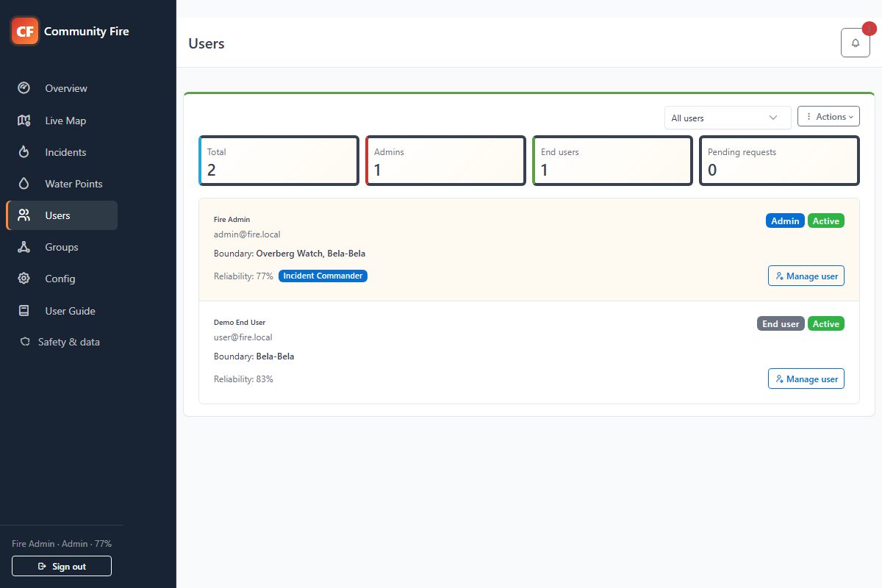Click the Incidents flame icon
This screenshot has width=882, height=588.
[x=24, y=152]
